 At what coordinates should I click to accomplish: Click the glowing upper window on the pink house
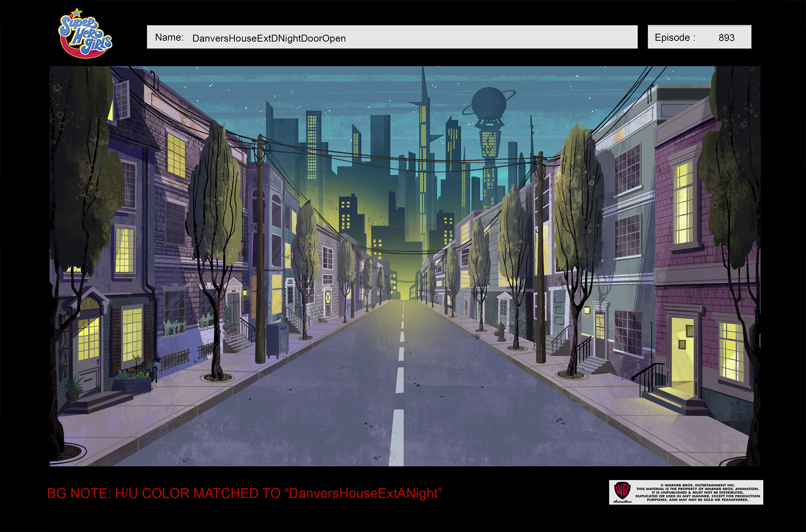tap(684, 204)
